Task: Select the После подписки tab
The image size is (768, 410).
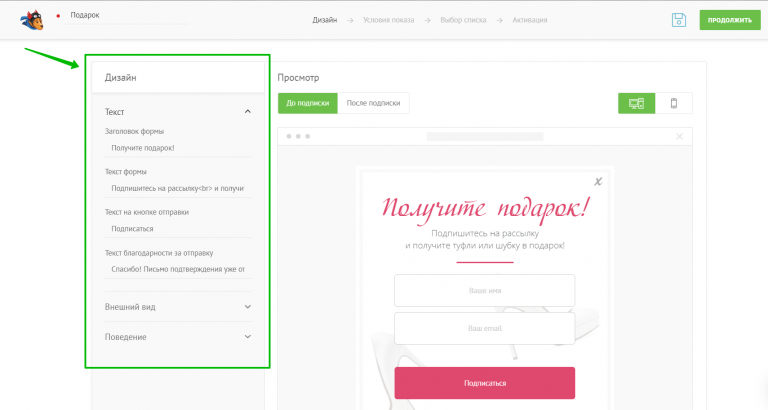Action: click(x=373, y=103)
